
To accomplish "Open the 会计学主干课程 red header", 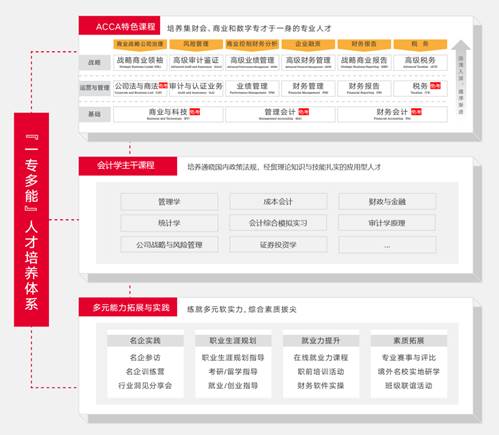I will (128, 166).
